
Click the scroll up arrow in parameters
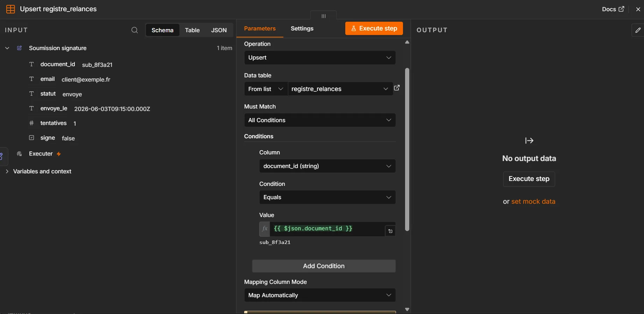point(407,42)
